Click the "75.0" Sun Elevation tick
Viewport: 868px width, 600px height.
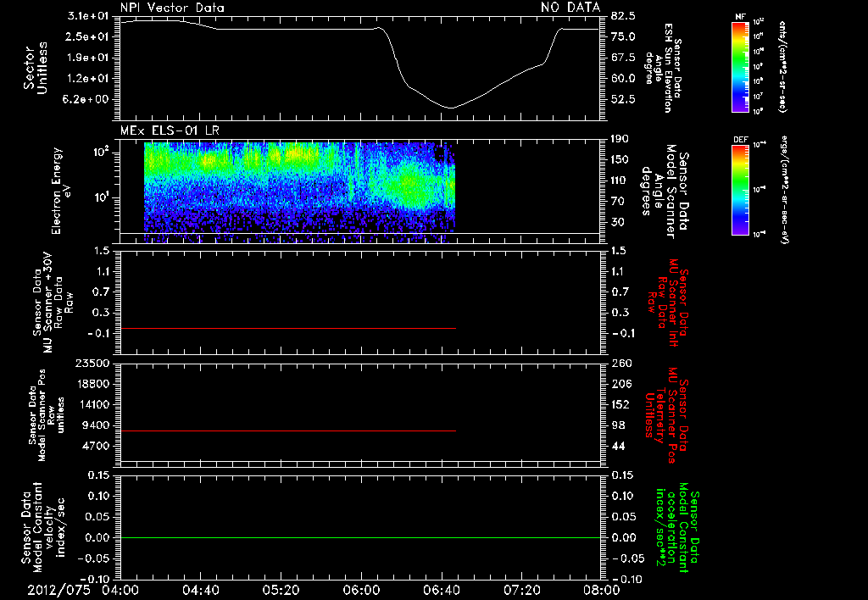coord(623,36)
